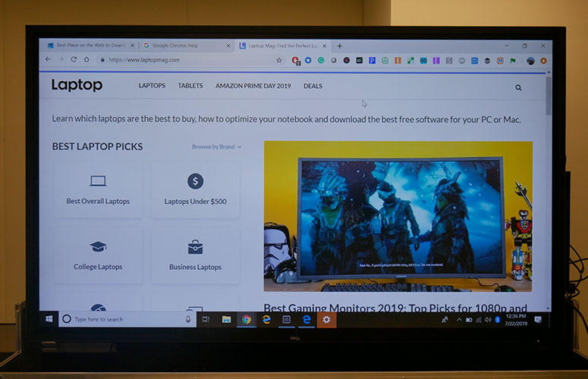Open the DEALS menu
Image resolution: width=588 pixels, height=379 pixels.
313,86
